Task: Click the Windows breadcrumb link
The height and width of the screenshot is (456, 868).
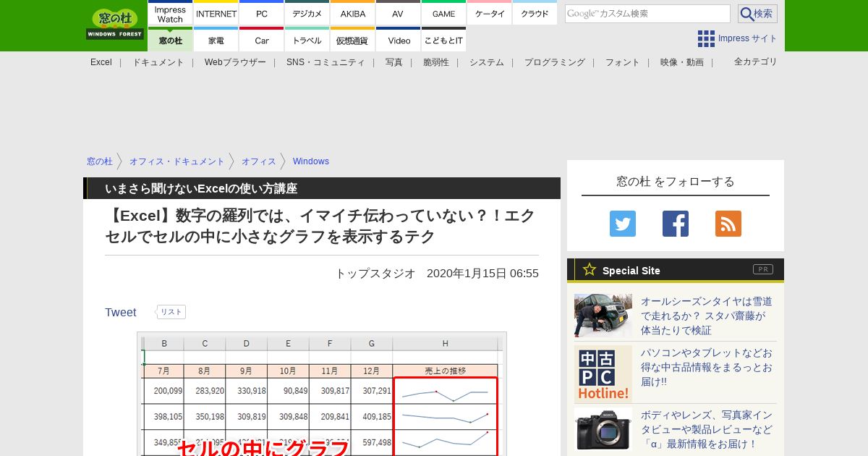Action: [311, 161]
